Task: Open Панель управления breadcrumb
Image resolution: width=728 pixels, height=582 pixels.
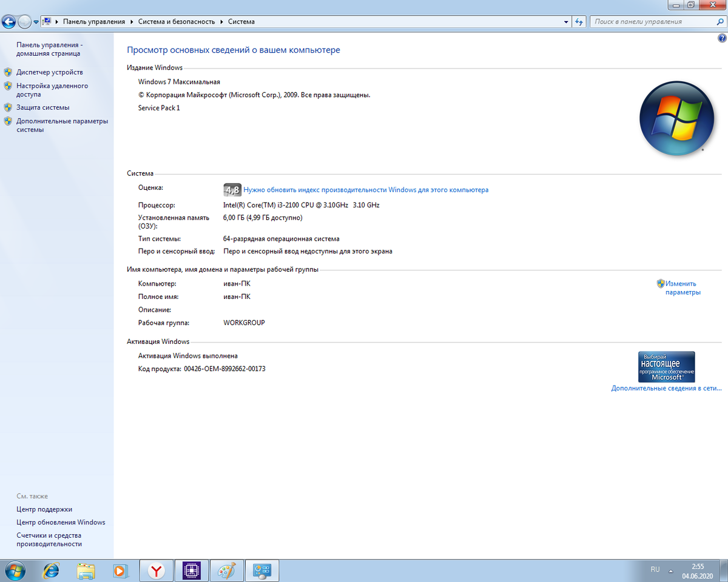Action: [93, 22]
